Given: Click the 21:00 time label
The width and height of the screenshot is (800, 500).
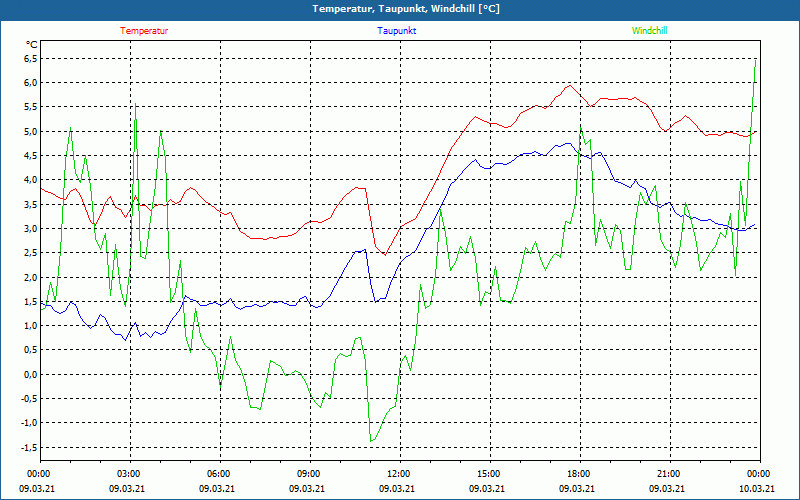Looking at the screenshot, I should click(x=667, y=474).
